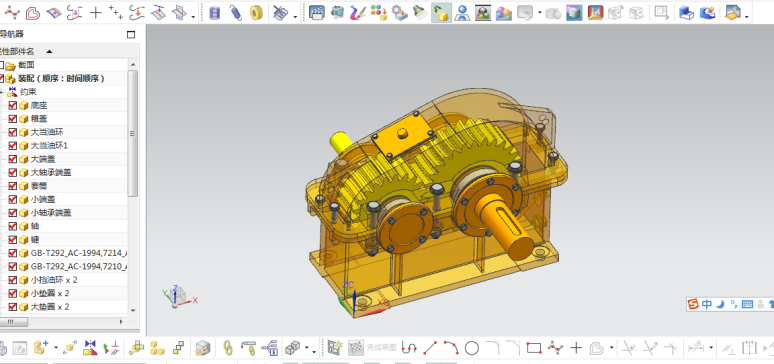
Task: Click the navigator horizontal scrollbar right arrow
Action: (x=121, y=322)
